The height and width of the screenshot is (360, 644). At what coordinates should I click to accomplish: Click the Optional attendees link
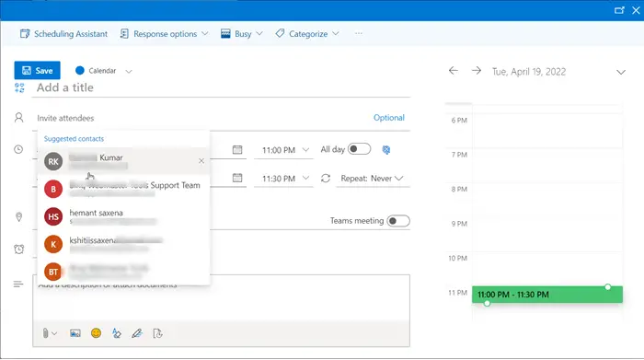(x=388, y=118)
